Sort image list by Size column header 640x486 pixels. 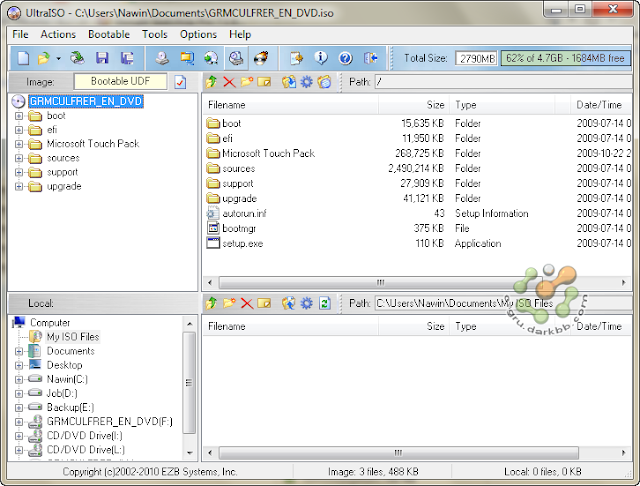pyautogui.click(x=414, y=105)
